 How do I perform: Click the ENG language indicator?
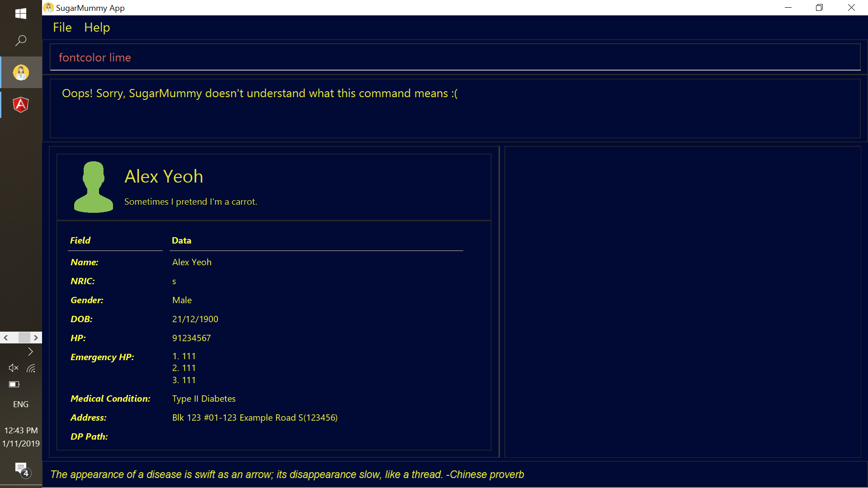coord(21,404)
